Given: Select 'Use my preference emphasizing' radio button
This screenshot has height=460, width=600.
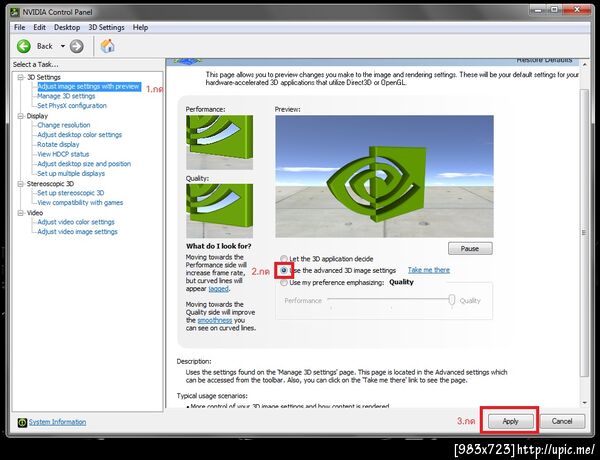Looking at the screenshot, I should click(x=284, y=283).
